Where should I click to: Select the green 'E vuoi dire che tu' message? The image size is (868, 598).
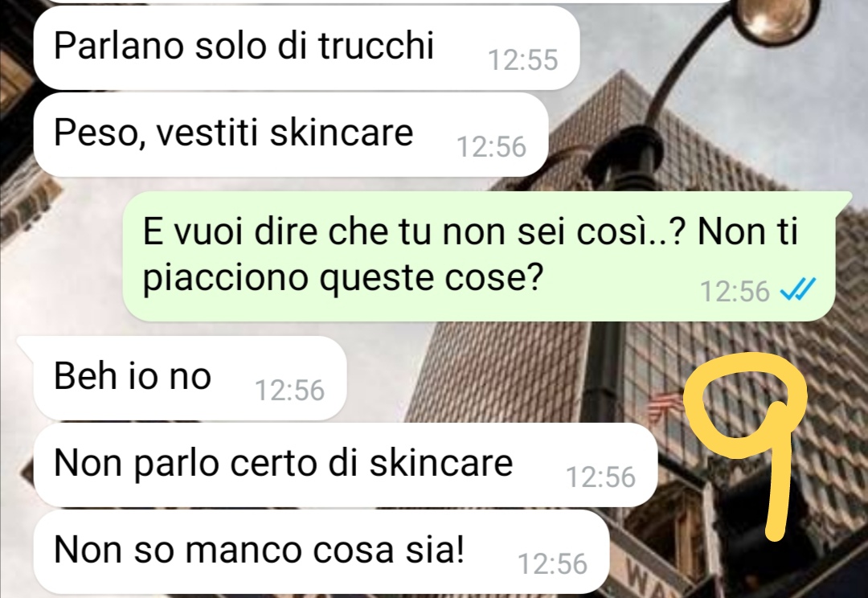(x=479, y=256)
